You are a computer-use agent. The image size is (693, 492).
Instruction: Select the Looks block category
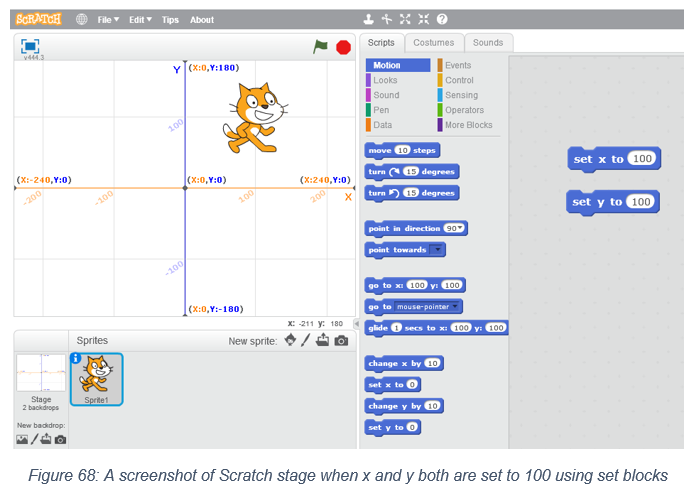coord(385,80)
